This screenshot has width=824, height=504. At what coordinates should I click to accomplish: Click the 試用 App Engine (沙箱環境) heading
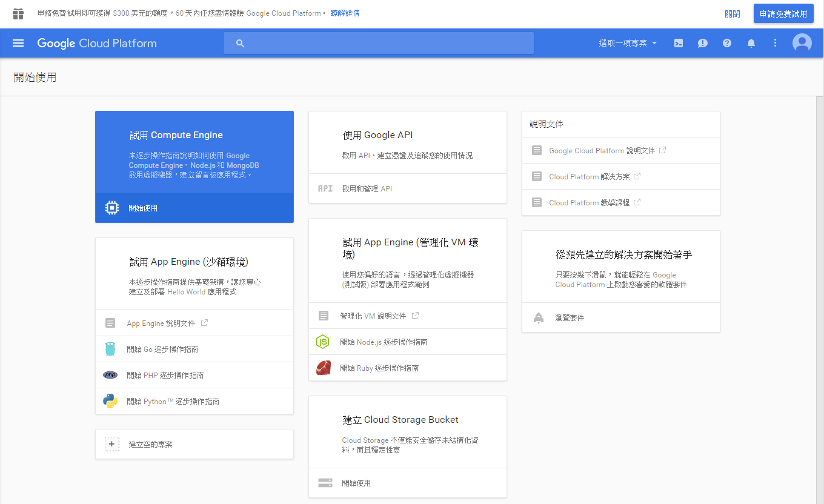(x=189, y=262)
